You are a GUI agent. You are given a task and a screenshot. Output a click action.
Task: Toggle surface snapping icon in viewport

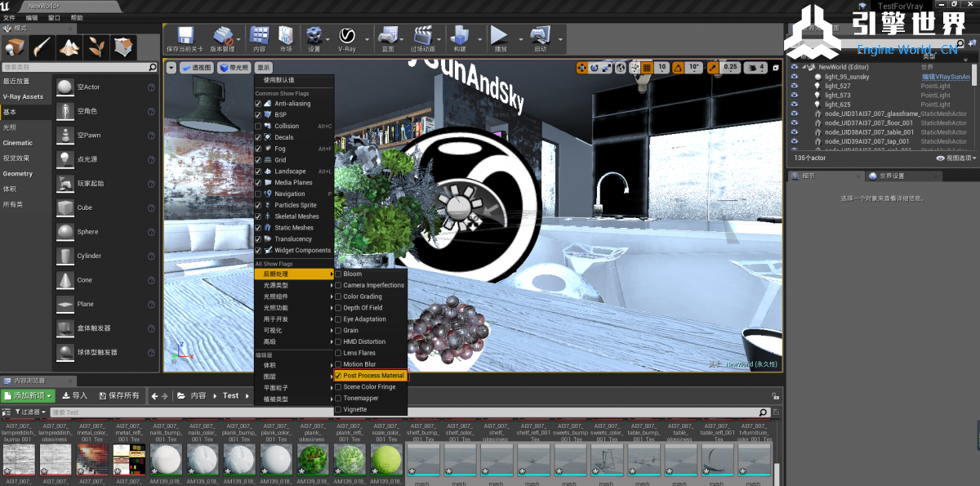[635, 67]
